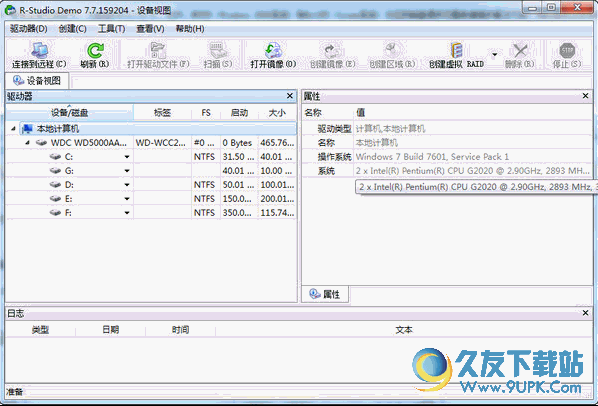598x406 pixels.
Task: Click drive icon next to E:
Action: tap(56, 199)
